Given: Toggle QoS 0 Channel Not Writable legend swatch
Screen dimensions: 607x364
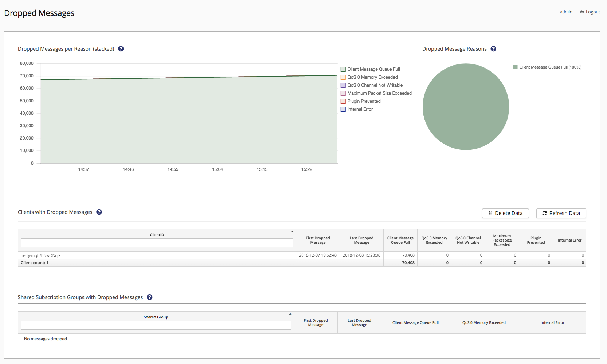Looking at the screenshot, I should pos(343,85).
